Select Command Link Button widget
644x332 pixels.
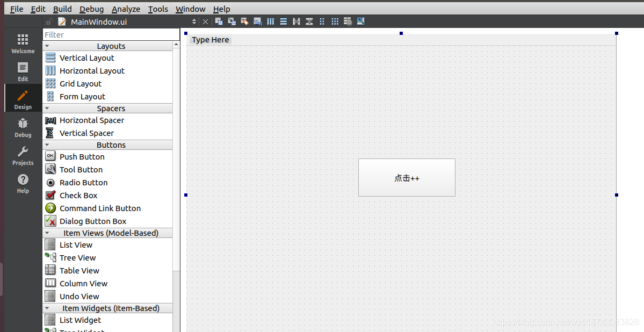coord(107,208)
